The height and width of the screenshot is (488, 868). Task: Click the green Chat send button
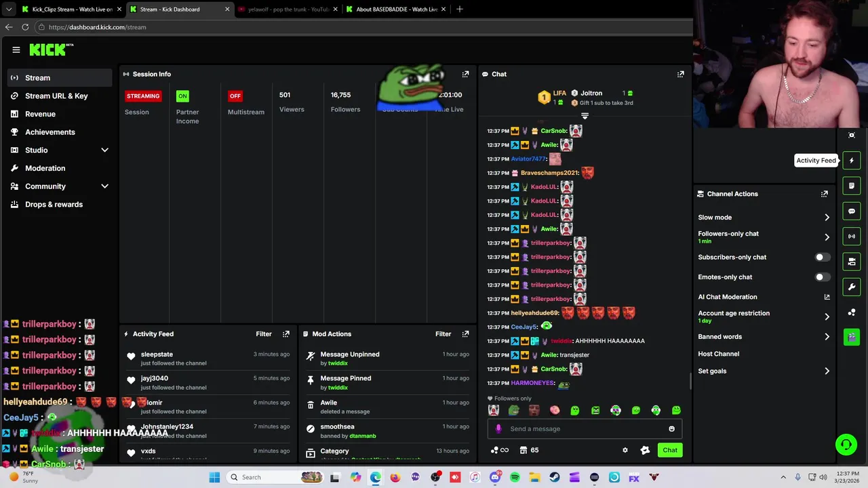coord(670,450)
